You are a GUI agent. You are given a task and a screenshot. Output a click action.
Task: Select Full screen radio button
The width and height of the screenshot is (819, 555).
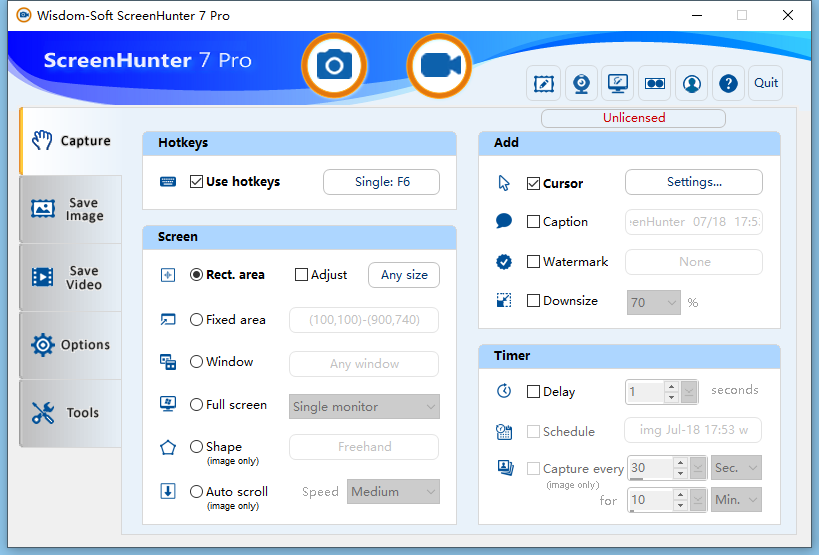[196, 405]
